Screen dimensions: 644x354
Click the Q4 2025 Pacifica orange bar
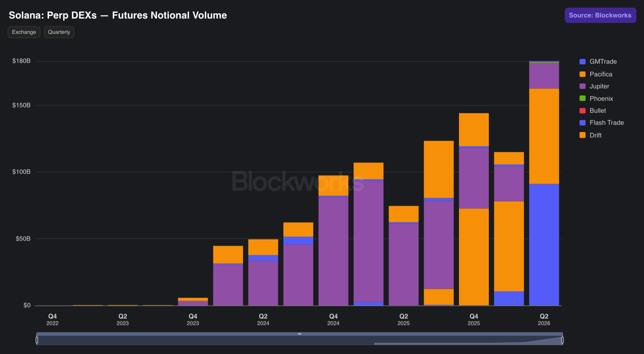(x=474, y=257)
